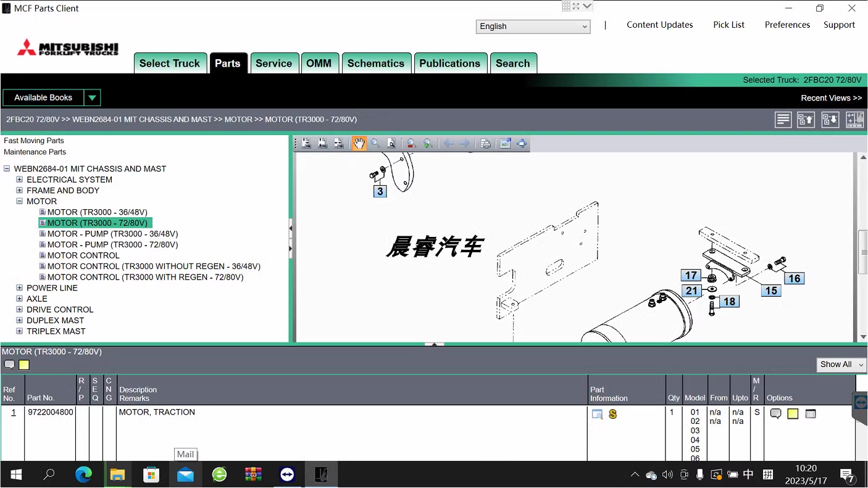This screenshot has width=868, height=488.
Task: Open Microsoft Edge from taskbar
Action: pos(83,474)
